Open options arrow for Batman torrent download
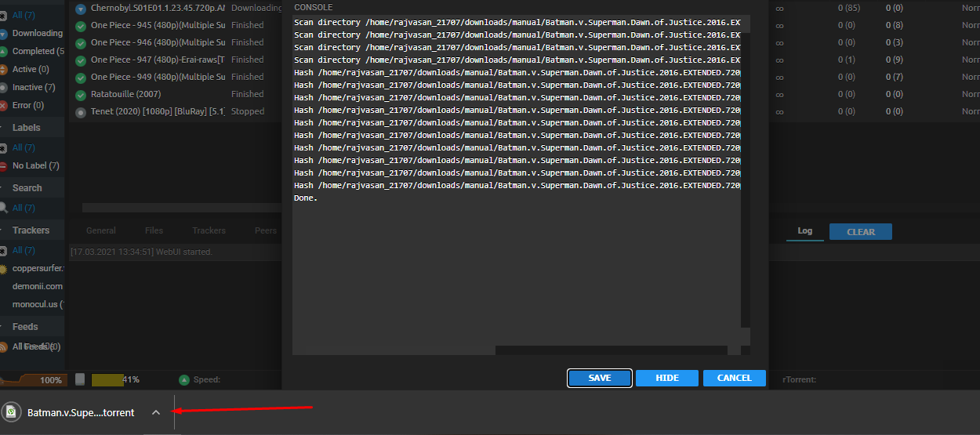This screenshot has height=435, width=980. point(156,412)
